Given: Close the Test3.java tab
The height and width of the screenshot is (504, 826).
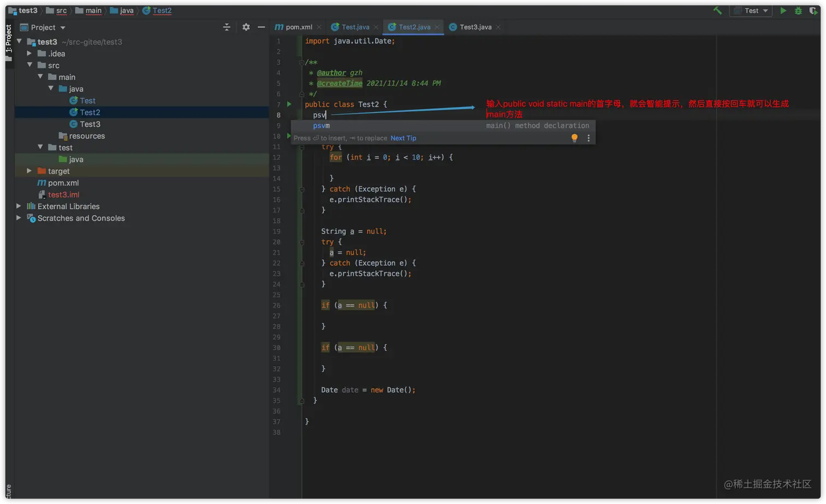Looking at the screenshot, I should pyautogui.click(x=498, y=27).
